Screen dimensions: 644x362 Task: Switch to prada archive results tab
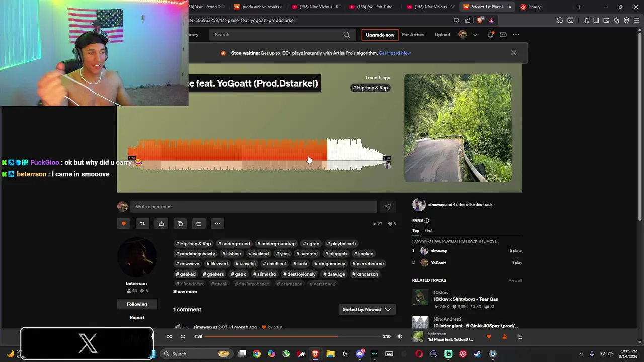click(x=259, y=7)
